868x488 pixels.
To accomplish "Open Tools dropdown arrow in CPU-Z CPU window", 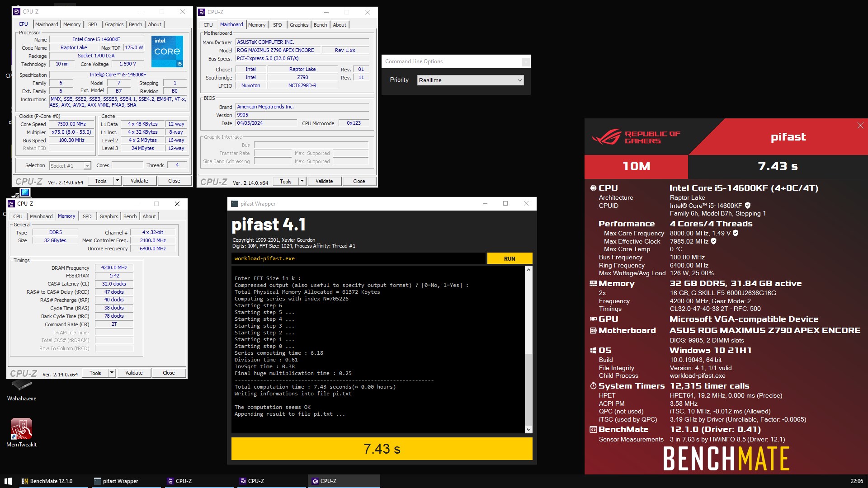I will pos(117,181).
